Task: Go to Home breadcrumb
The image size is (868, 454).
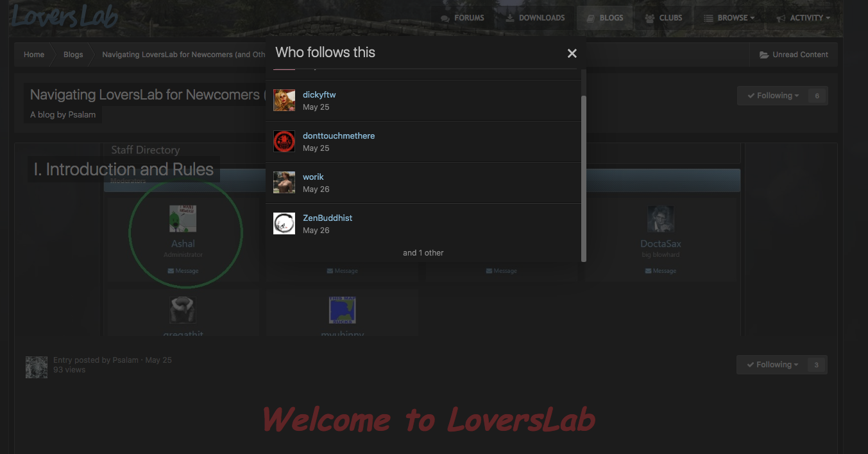Action: (34, 55)
